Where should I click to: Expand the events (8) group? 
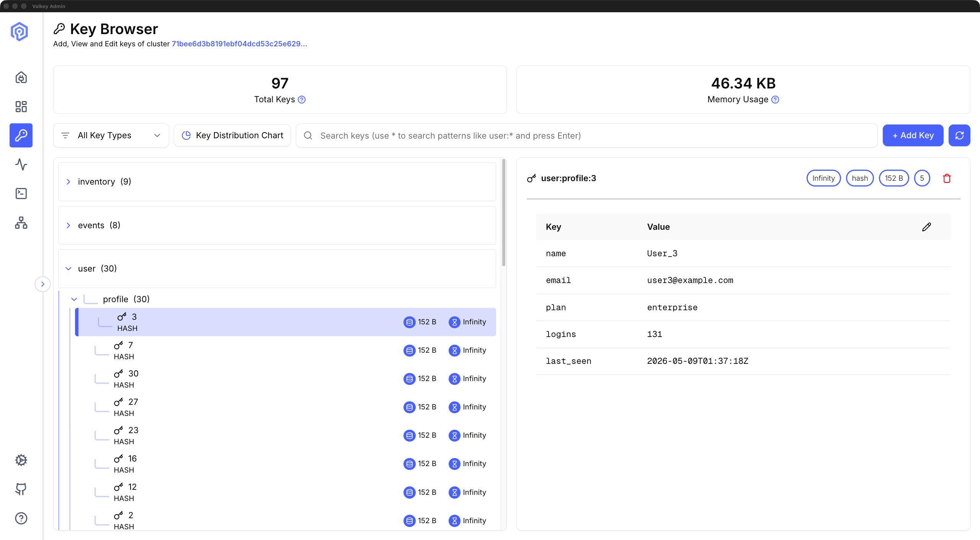pos(277,225)
